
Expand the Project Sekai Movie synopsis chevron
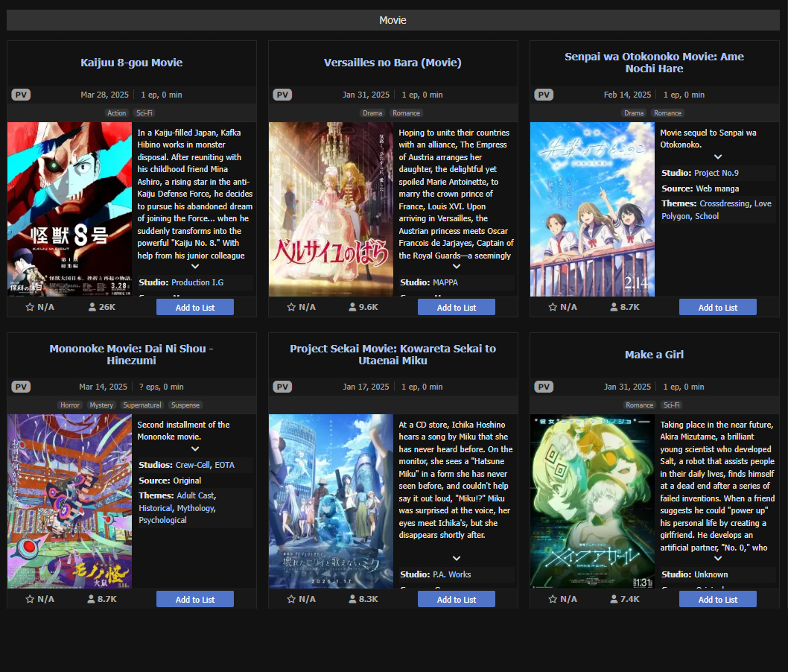(457, 558)
